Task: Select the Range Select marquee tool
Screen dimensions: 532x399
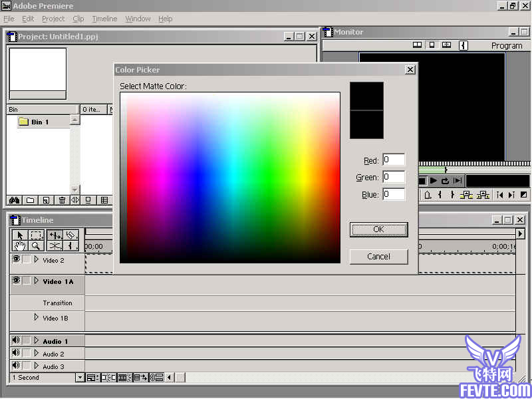Action: (x=36, y=235)
